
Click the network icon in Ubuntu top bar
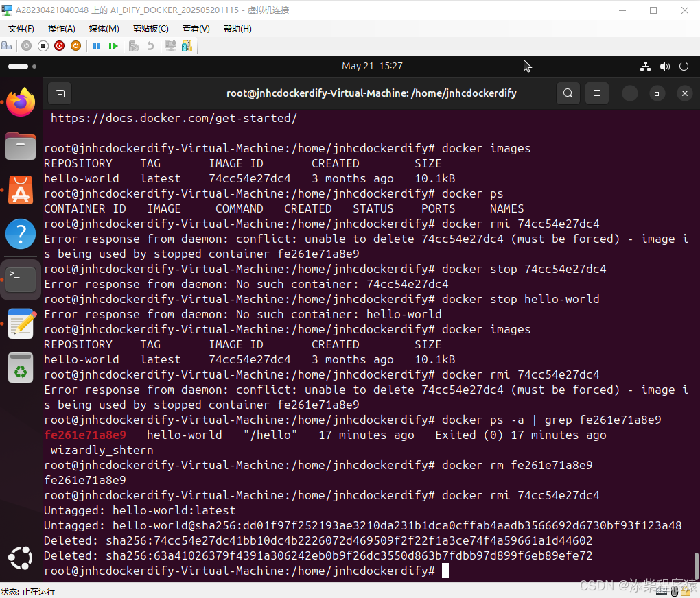[x=645, y=67]
